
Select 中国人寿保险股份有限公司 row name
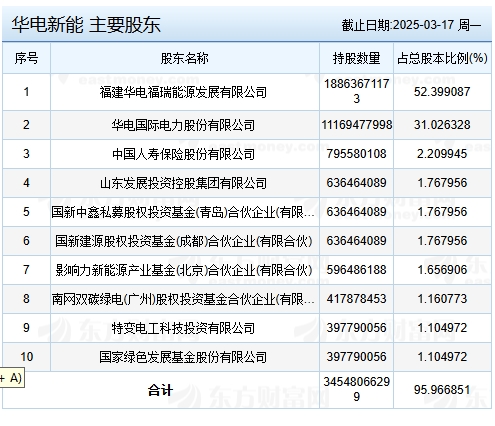click(x=183, y=154)
